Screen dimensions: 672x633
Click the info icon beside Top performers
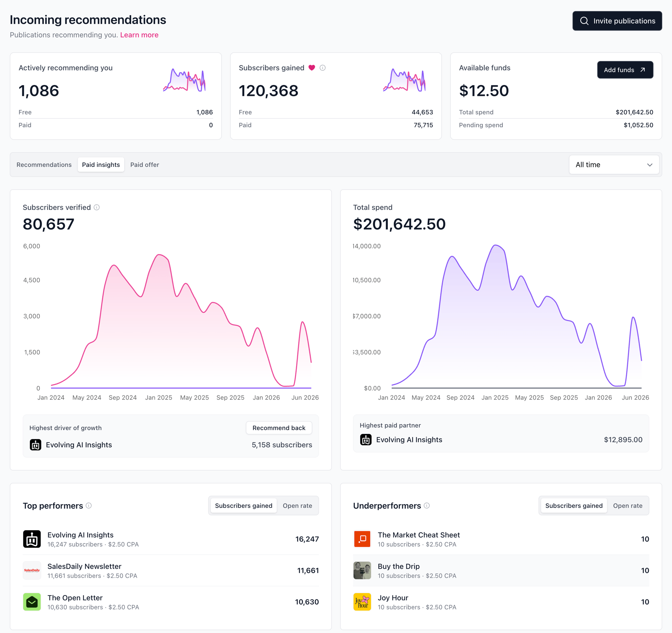(89, 506)
